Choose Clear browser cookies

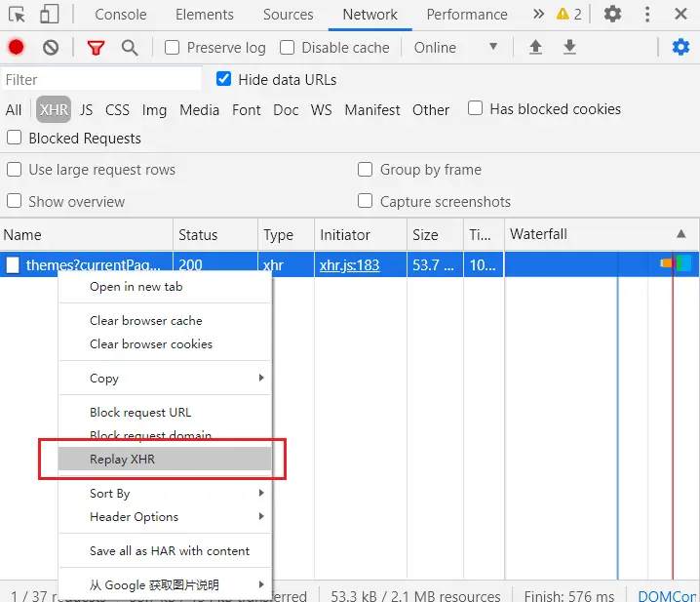click(165, 344)
